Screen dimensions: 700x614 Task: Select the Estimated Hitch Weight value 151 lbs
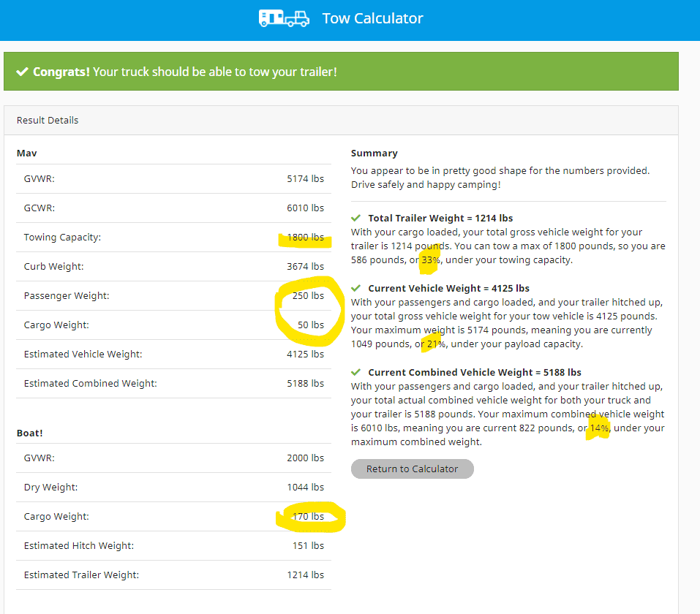coord(308,546)
